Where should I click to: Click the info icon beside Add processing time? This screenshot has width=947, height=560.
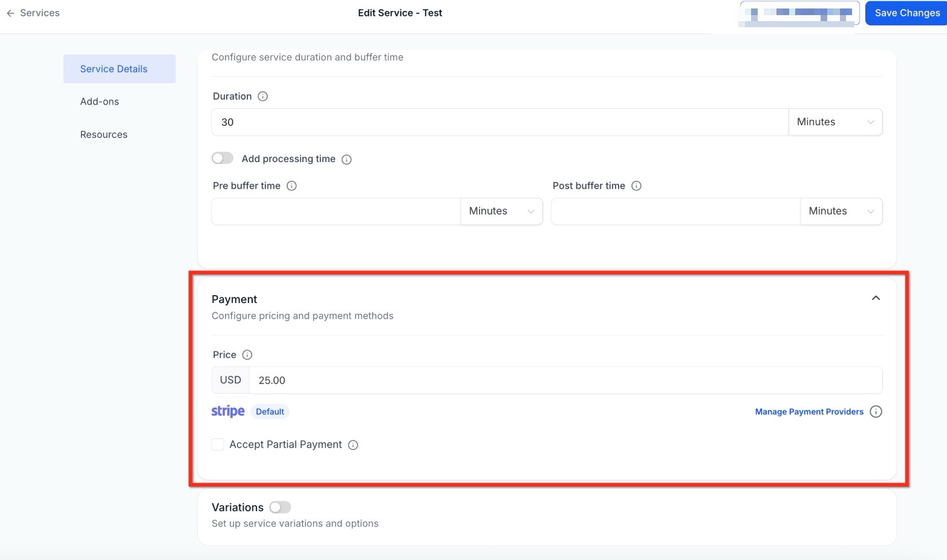[347, 160]
